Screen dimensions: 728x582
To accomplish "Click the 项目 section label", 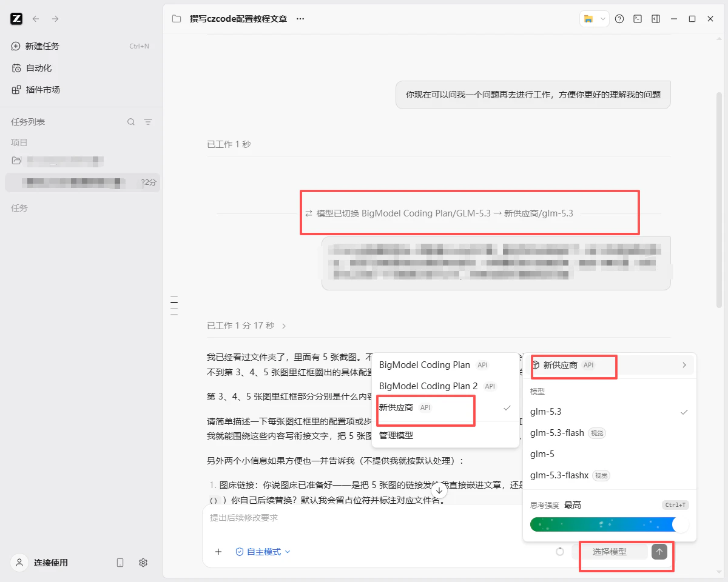I will (x=19, y=142).
